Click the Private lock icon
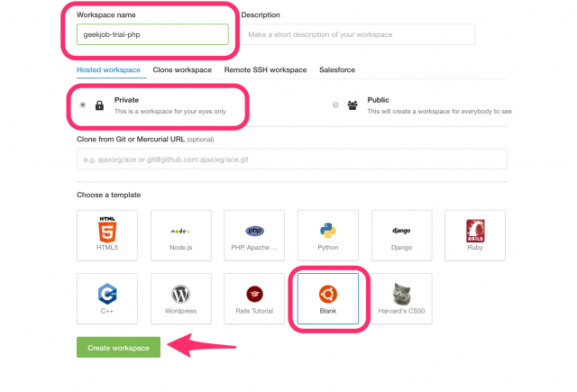The image size is (577, 392). point(99,105)
